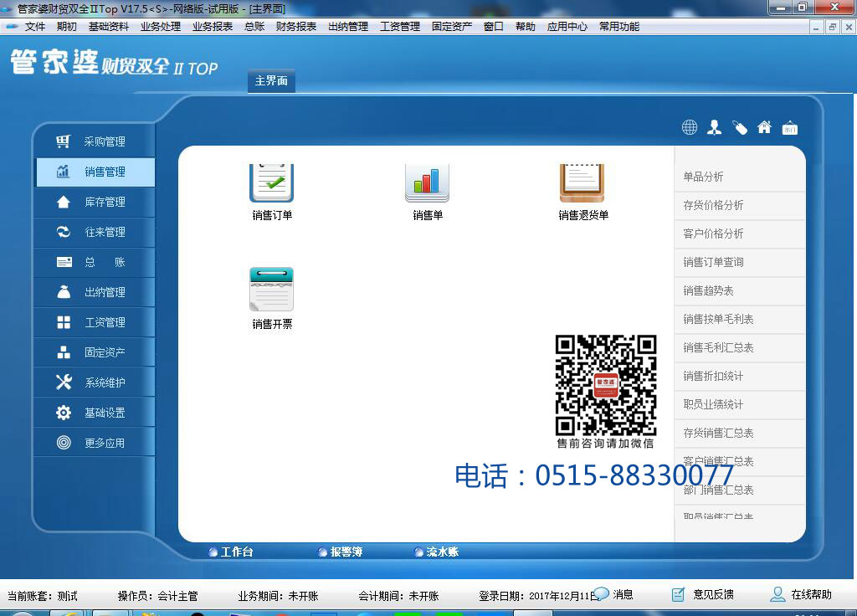Open 消息 messages in status bar
The height and width of the screenshot is (616, 857).
pos(613,594)
